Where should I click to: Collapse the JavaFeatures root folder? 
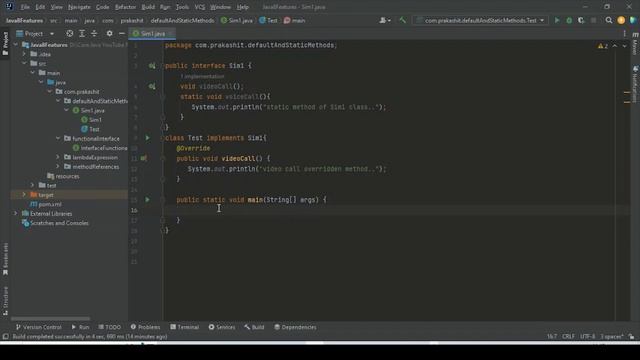16,44
